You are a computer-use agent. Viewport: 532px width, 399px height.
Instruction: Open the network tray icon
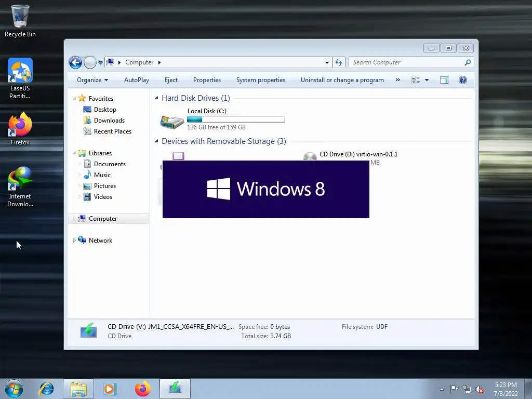[467, 390]
